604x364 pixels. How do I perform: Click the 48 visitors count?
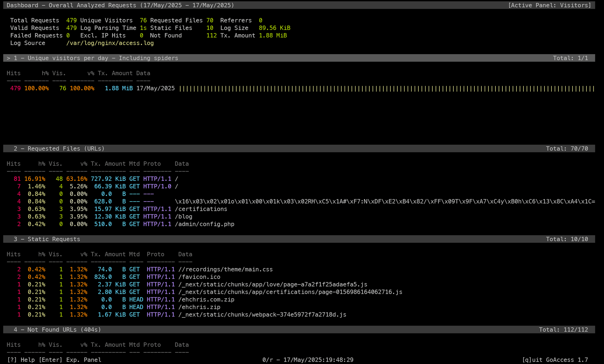pyautogui.click(x=59, y=179)
